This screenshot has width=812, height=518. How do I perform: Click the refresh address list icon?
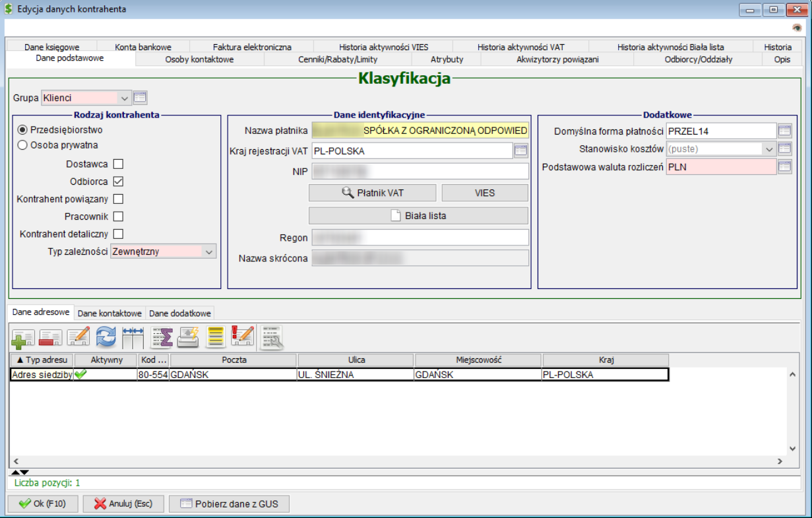(106, 337)
